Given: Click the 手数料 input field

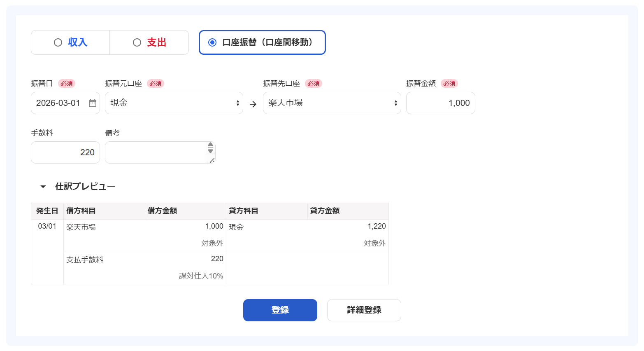Looking at the screenshot, I should tap(65, 152).
